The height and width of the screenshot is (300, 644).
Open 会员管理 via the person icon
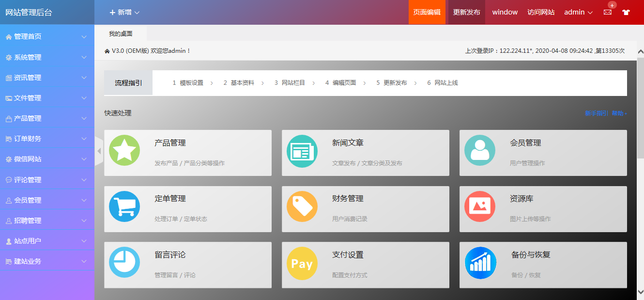480,151
